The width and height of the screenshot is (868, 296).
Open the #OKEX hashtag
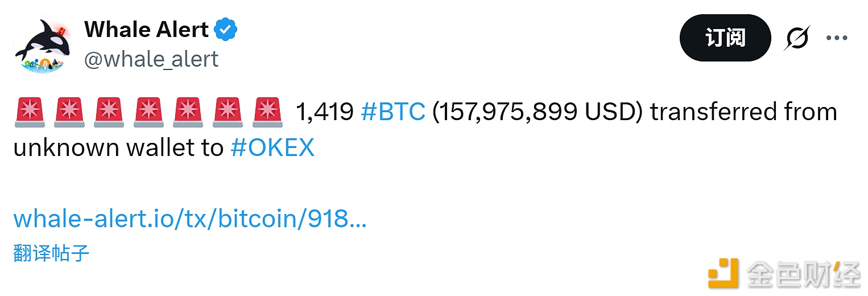coord(272,148)
